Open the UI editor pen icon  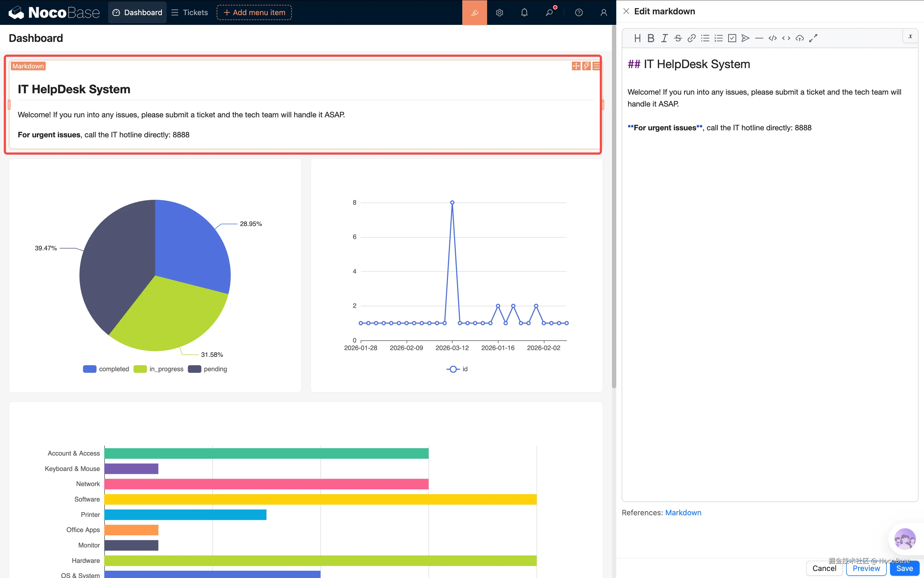474,12
